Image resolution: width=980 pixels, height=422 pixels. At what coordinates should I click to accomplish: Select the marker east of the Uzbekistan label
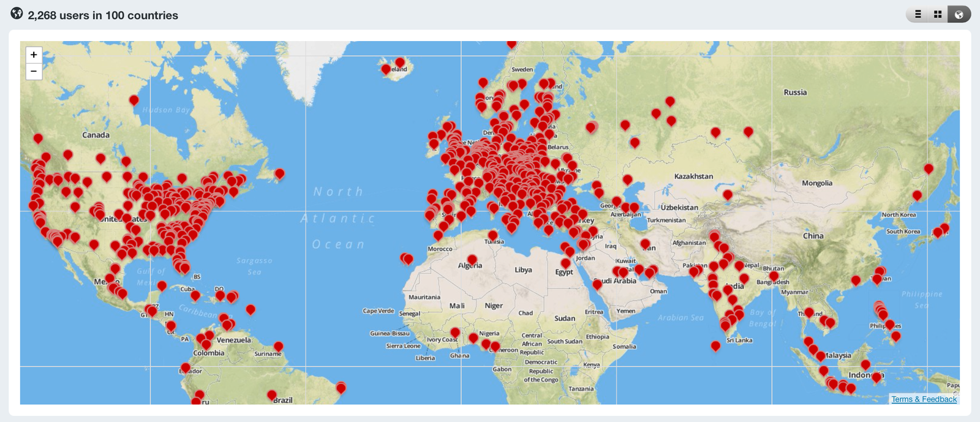(727, 194)
